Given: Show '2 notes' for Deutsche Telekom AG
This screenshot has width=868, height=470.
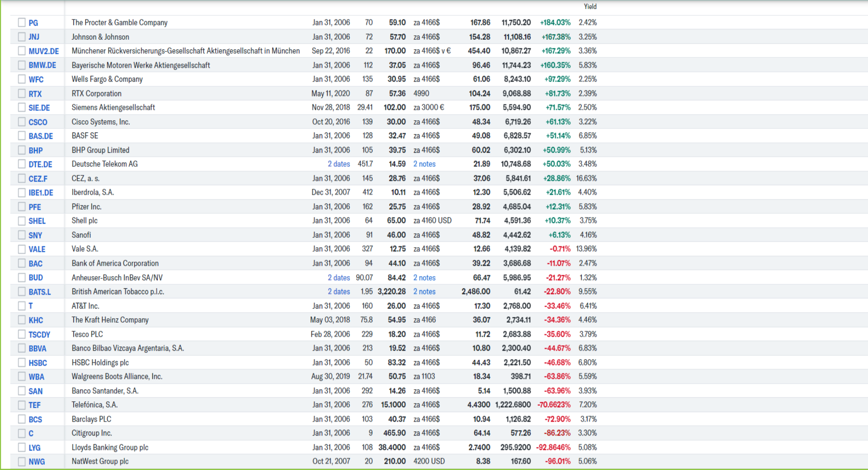Looking at the screenshot, I should click(x=425, y=164).
